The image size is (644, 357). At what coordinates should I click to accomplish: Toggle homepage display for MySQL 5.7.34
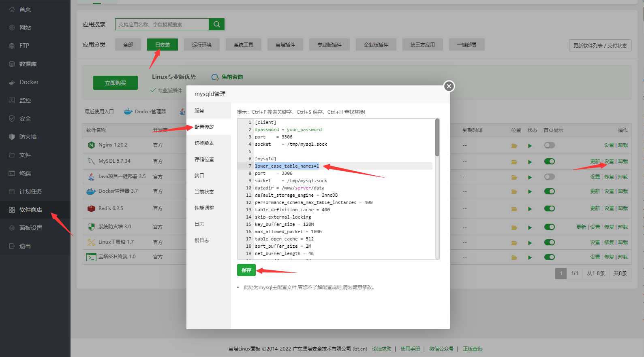tap(549, 161)
